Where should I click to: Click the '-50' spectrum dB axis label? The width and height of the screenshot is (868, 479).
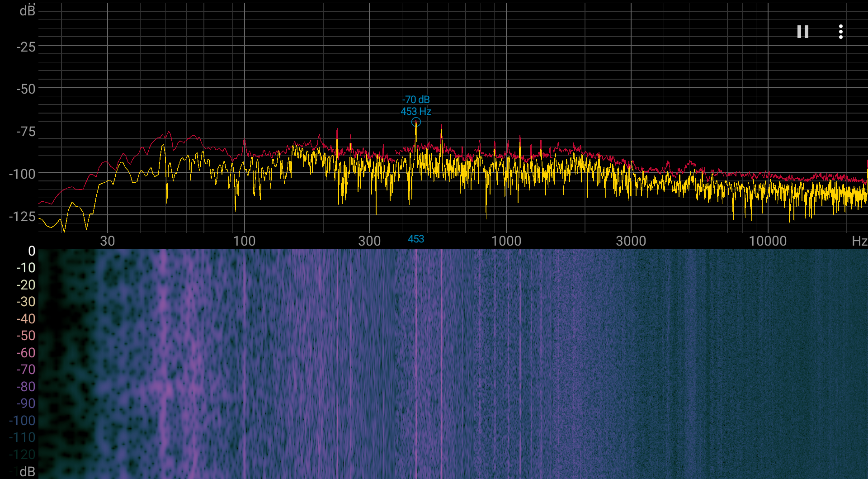tap(26, 89)
